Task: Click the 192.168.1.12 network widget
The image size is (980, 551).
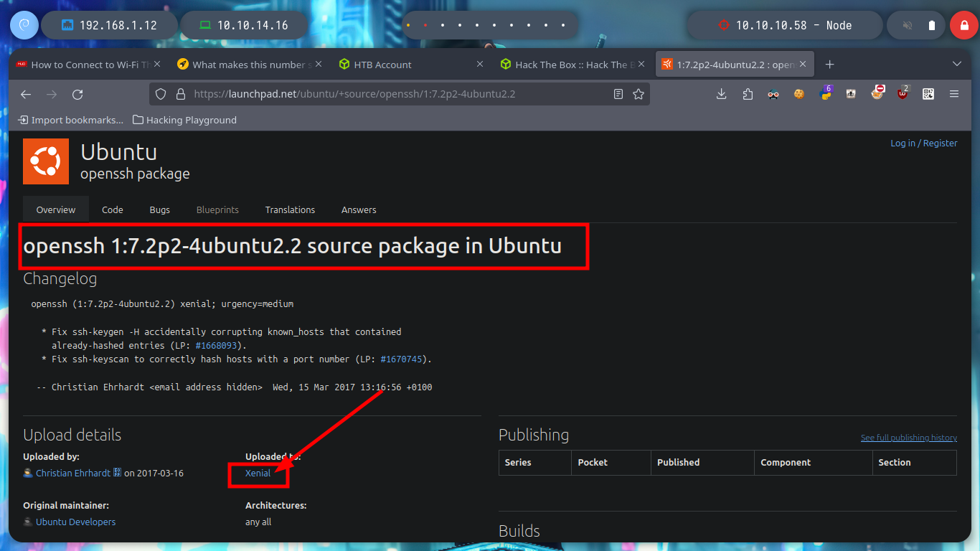Action: click(109, 25)
